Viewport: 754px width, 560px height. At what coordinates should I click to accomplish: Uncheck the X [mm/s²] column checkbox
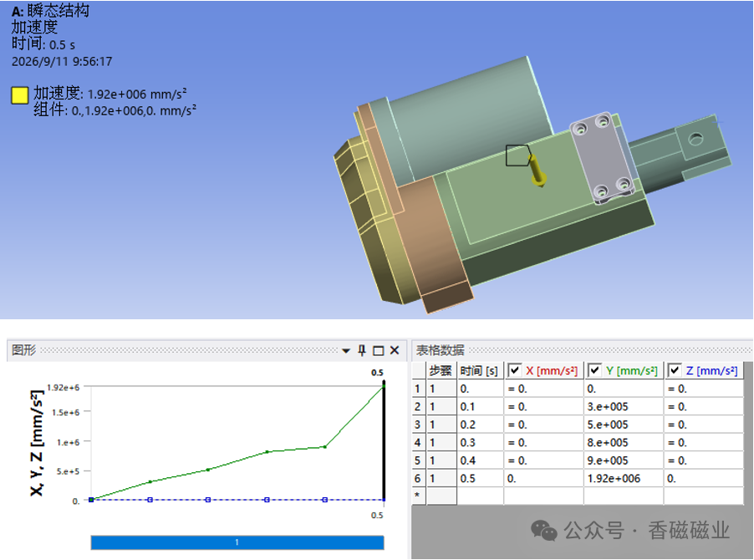pyautogui.click(x=515, y=370)
